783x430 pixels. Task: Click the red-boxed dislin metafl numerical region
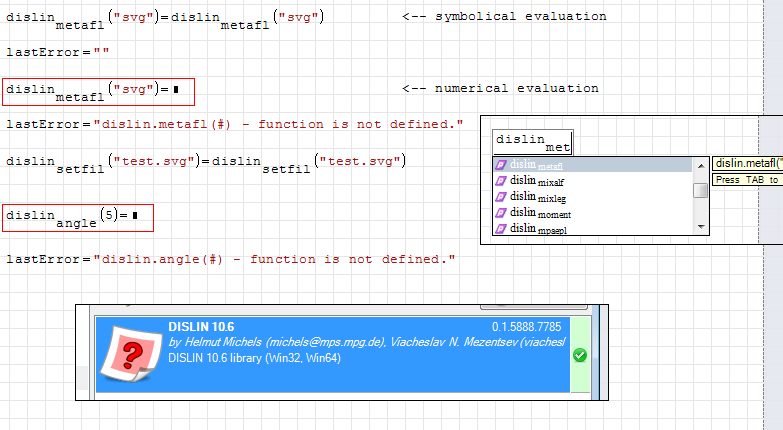tap(98, 91)
